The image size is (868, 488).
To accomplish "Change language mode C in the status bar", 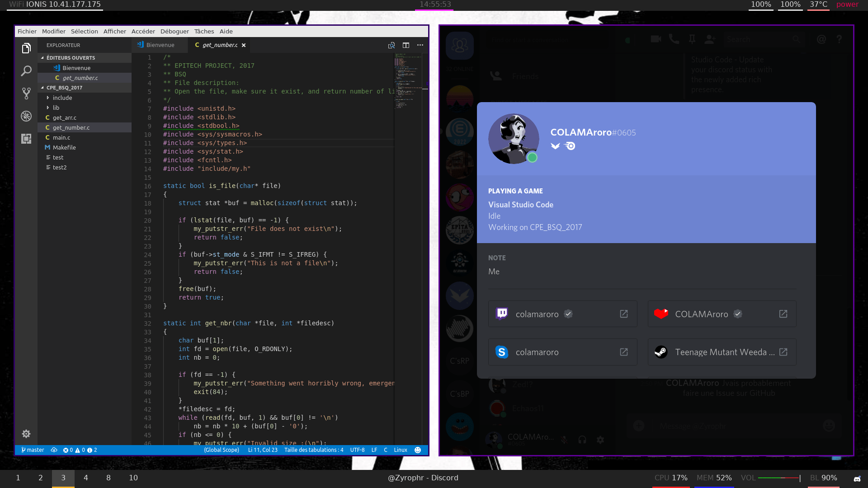I will click(386, 450).
